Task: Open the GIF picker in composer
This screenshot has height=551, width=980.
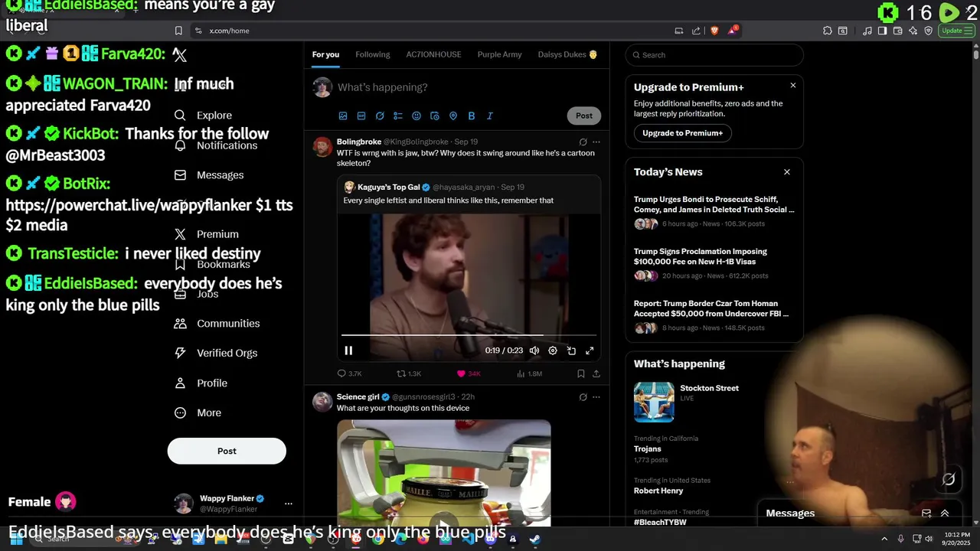Action: coord(361,116)
